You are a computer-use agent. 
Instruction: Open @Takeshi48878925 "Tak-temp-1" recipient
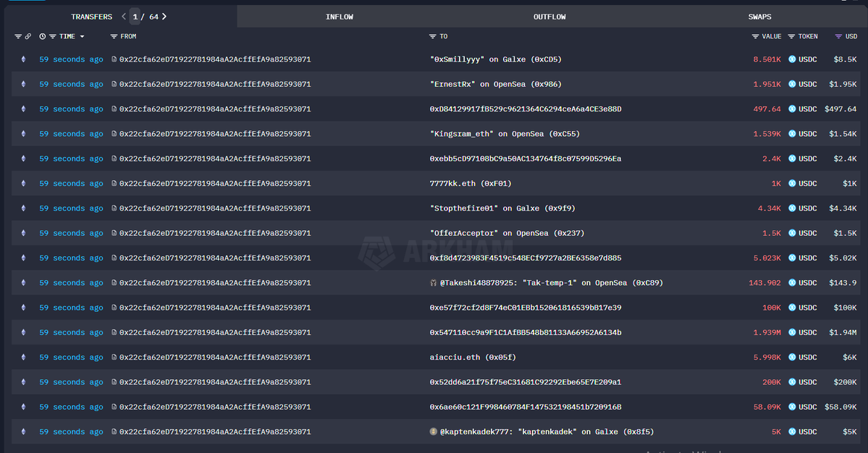click(x=552, y=283)
